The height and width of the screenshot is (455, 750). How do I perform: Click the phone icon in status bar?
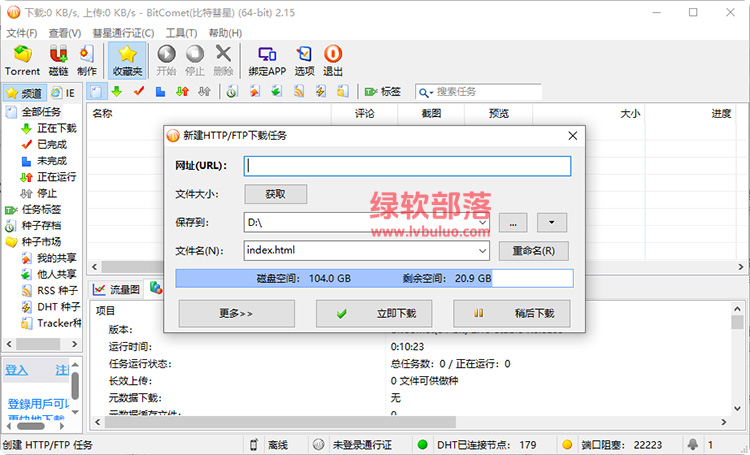tap(254, 444)
